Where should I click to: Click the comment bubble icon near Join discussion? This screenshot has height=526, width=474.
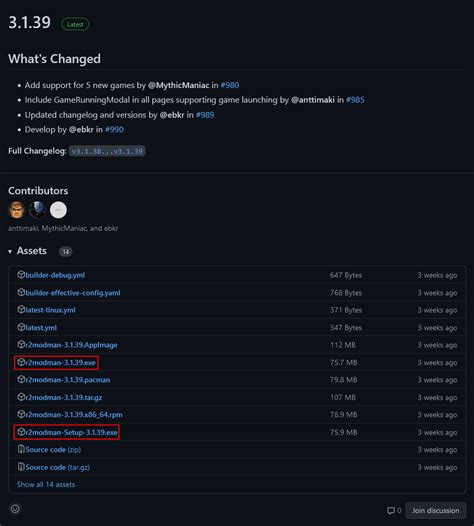pos(391,511)
